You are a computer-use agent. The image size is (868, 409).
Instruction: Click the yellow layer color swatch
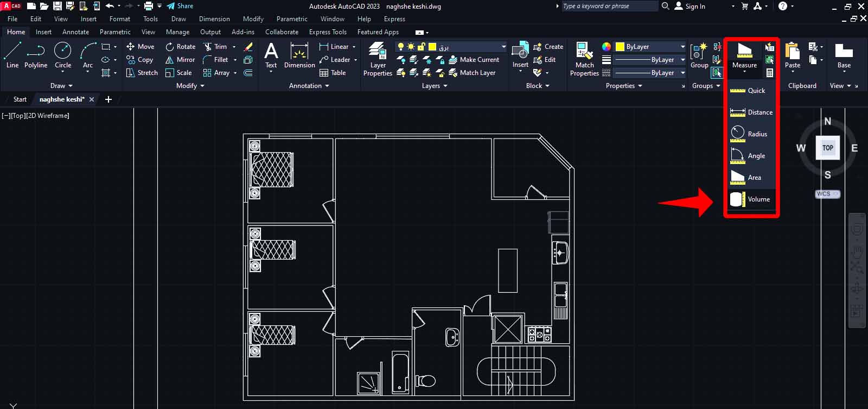coord(432,47)
